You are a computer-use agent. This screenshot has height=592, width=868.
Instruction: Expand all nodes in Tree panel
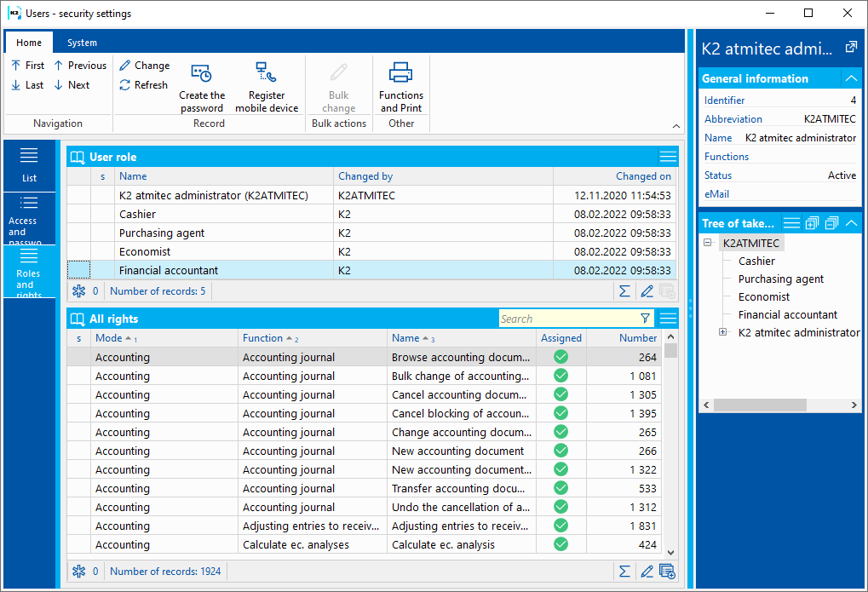tap(812, 223)
